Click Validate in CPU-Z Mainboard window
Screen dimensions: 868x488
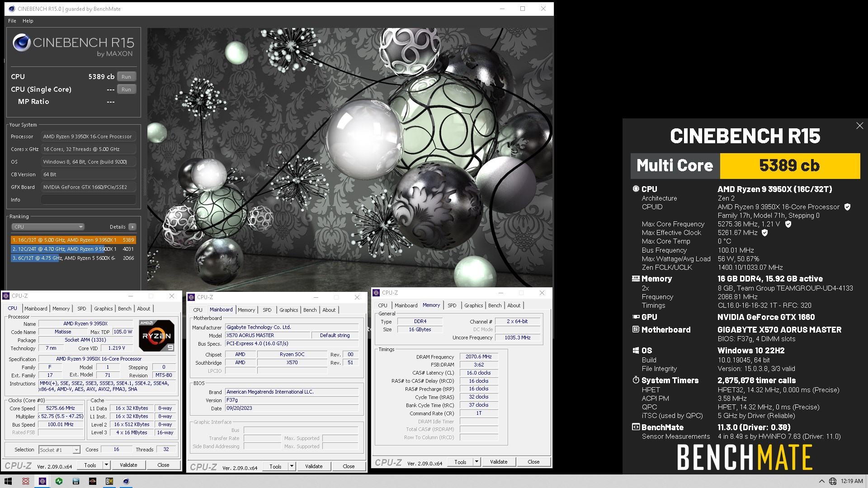[x=314, y=466]
